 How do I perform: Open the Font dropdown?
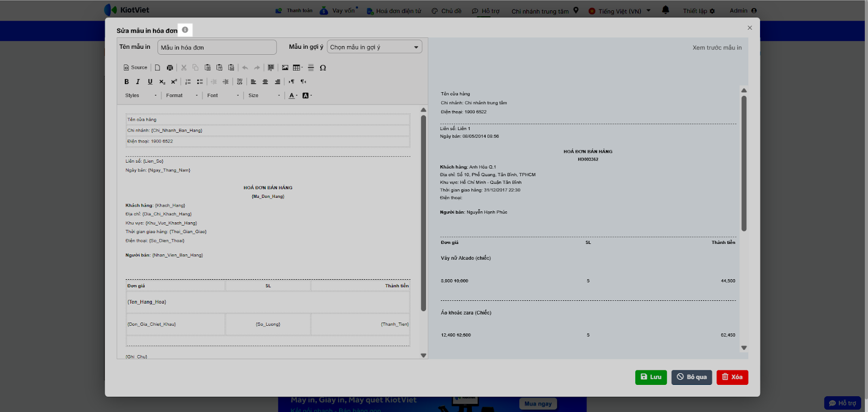(x=223, y=95)
